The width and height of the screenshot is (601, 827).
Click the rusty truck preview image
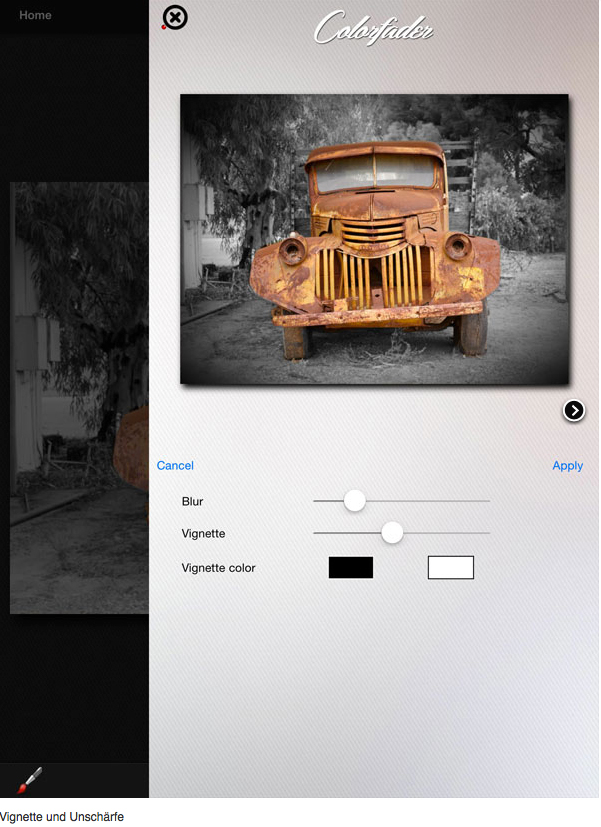point(374,239)
